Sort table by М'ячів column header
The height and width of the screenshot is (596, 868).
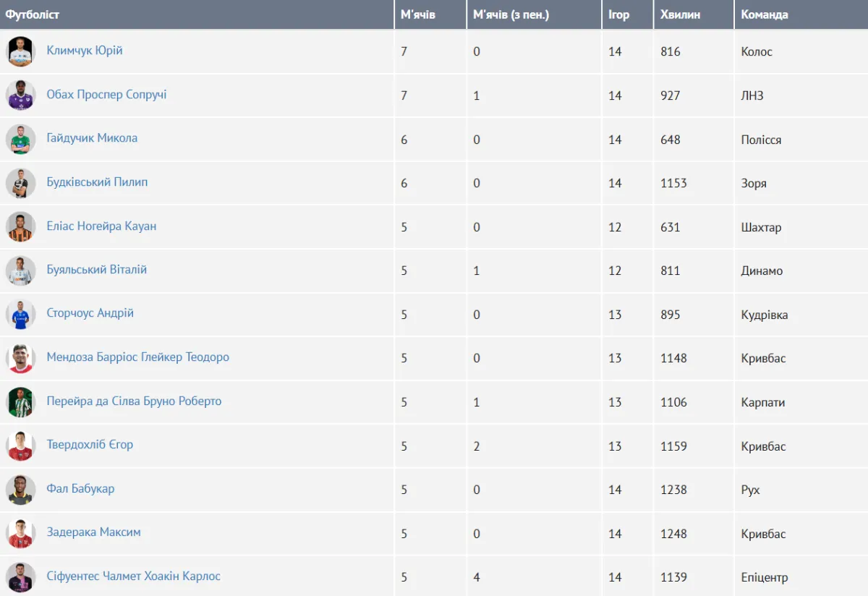(418, 14)
